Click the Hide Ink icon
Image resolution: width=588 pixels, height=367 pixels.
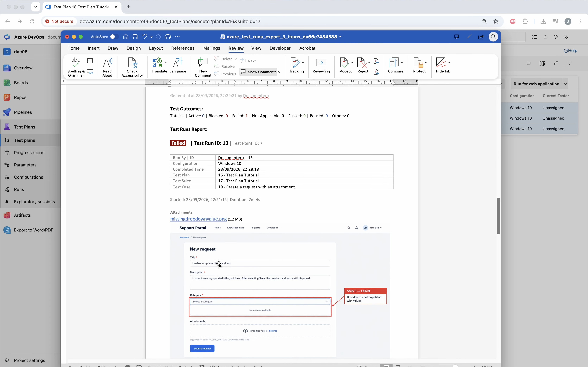(x=441, y=62)
